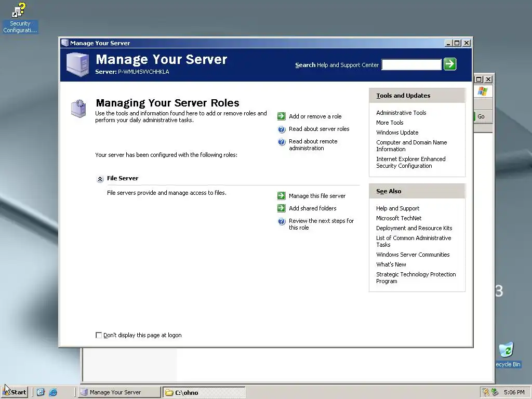
Task: Click the Show Desktop quick launch icon
Action: pyautogui.click(x=41, y=392)
